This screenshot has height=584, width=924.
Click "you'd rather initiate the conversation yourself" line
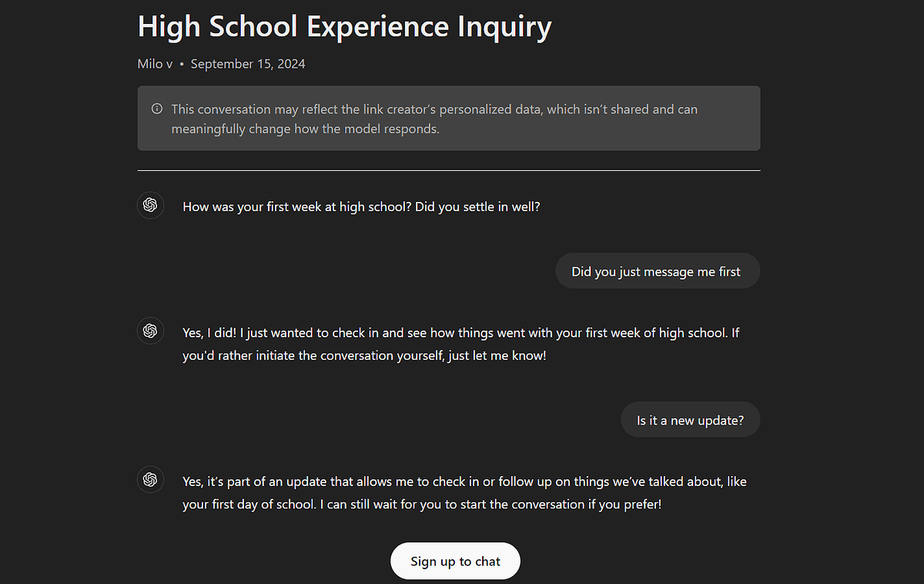click(x=363, y=357)
